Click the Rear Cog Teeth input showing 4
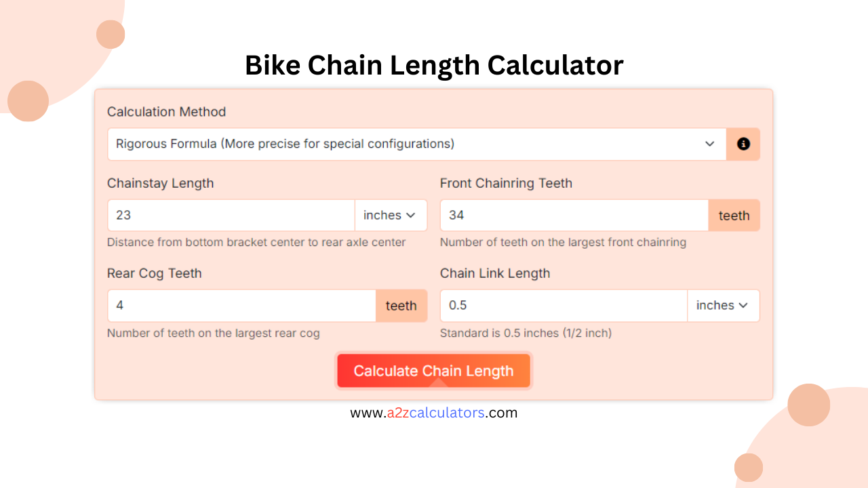The height and width of the screenshot is (488, 868). pos(241,305)
